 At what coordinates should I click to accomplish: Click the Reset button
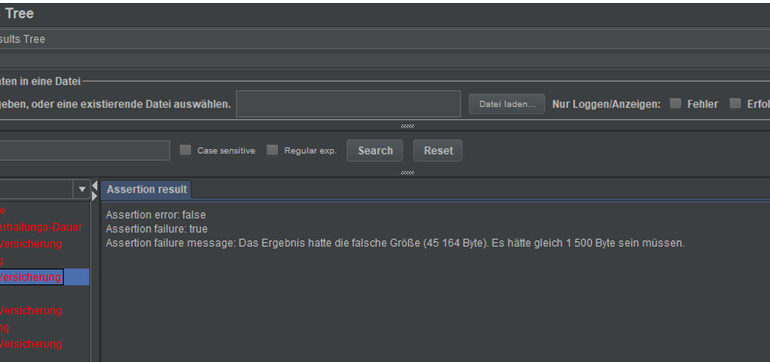(438, 151)
